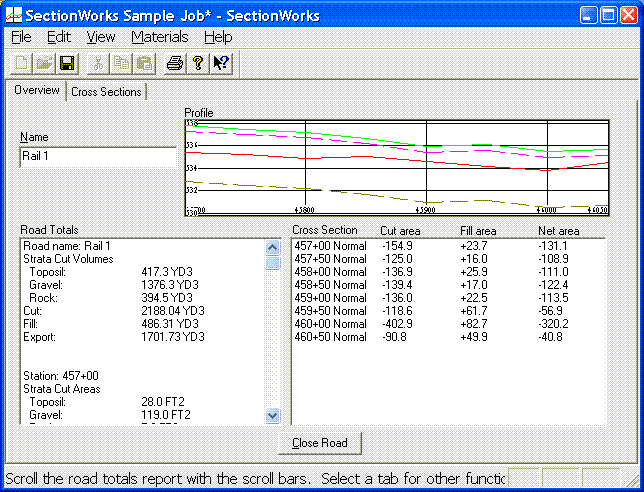This screenshot has height=492, width=644.
Task: Click the New document toolbar icon
Action: pos(21,63)
